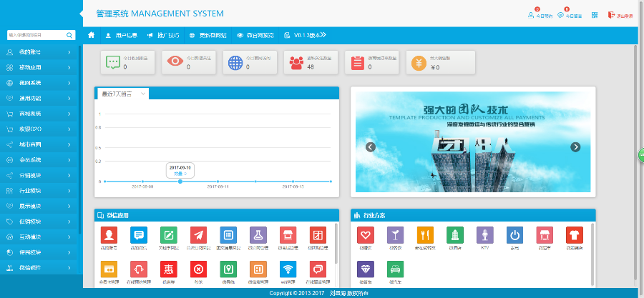
Task: Open the green edit-pencil keyword reply icon
Action: tap(169, 235)
